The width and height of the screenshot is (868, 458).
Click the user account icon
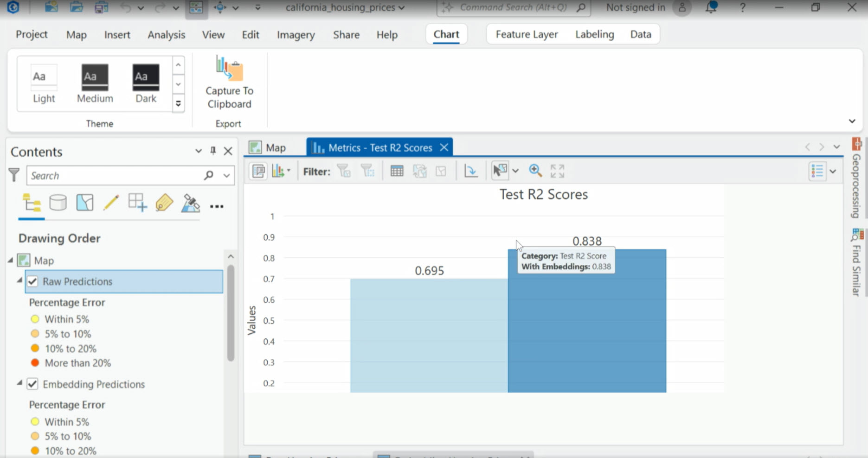point(682,7)
